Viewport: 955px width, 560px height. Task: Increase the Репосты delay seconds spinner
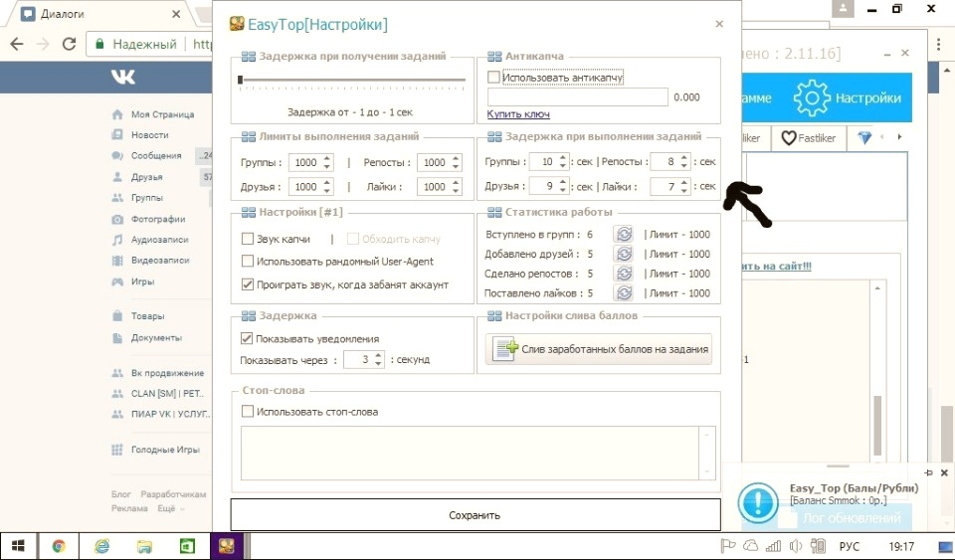coord(684,158)
